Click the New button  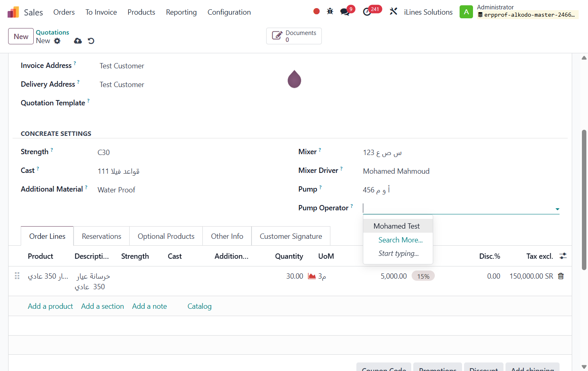tap(21, 37)
